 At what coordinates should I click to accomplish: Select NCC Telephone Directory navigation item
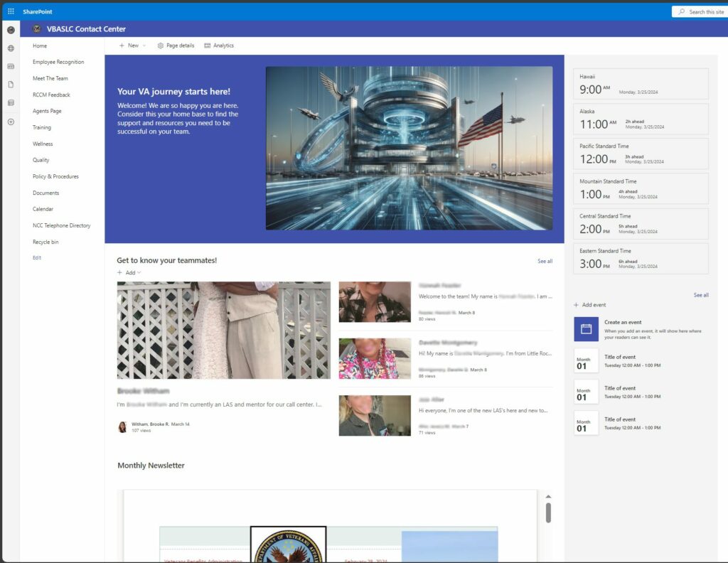[x=61, y=226]
